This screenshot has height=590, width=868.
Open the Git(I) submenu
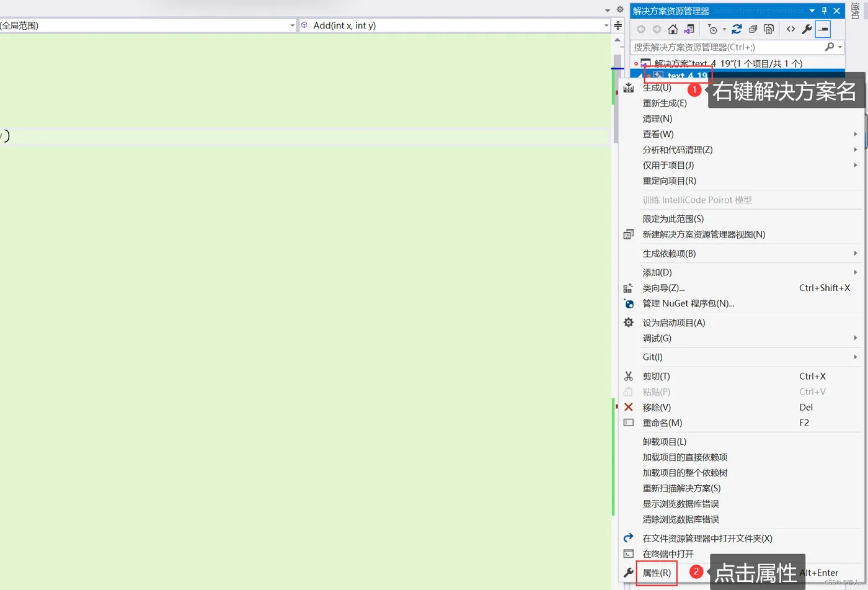point(652,357)
